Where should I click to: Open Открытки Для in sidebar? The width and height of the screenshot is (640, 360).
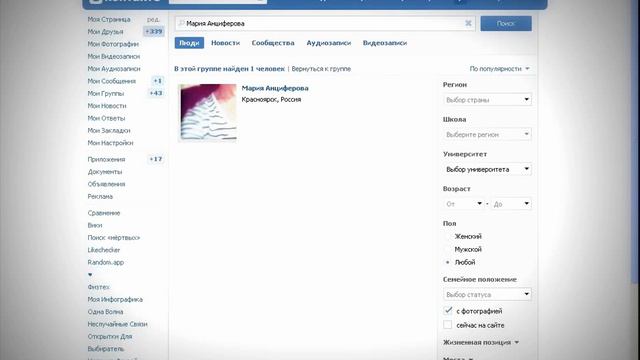(110, 336)
